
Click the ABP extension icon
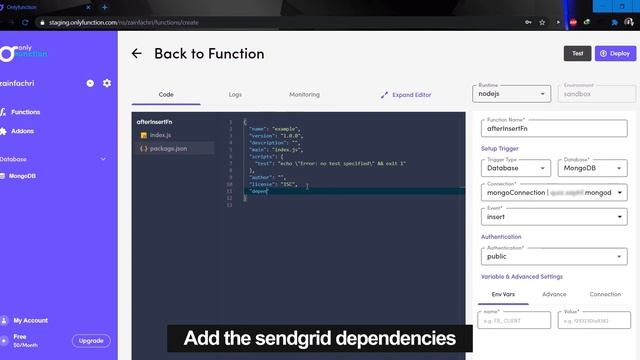click(x=573, y=22)
